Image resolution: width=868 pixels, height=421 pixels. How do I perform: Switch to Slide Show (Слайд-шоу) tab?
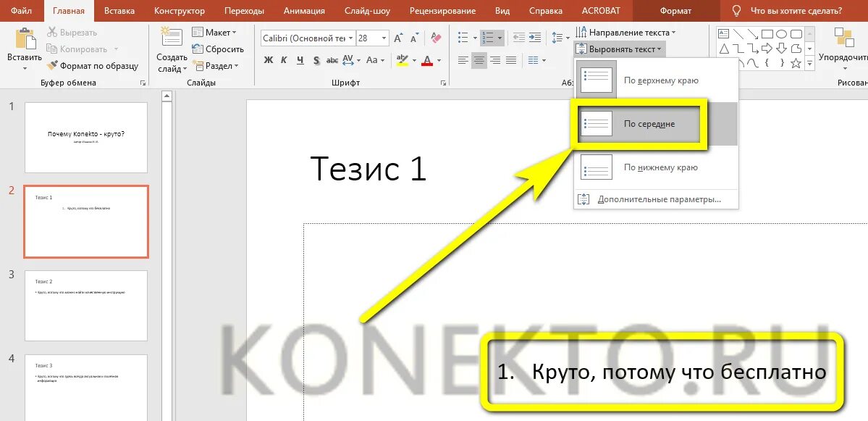click(x=367, y=11)
